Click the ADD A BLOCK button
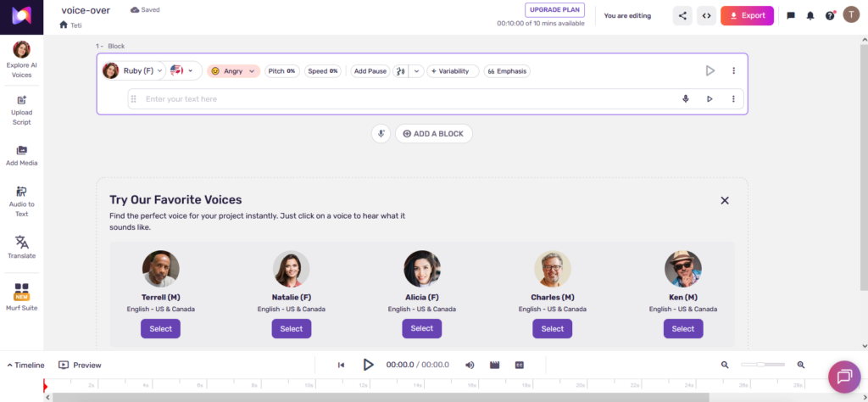The width and height of the screenshot is (868, 402). coord(433,133)
